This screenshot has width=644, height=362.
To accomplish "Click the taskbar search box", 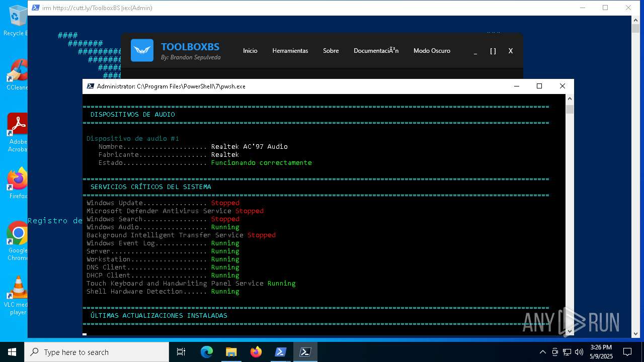I will [97, 352].
